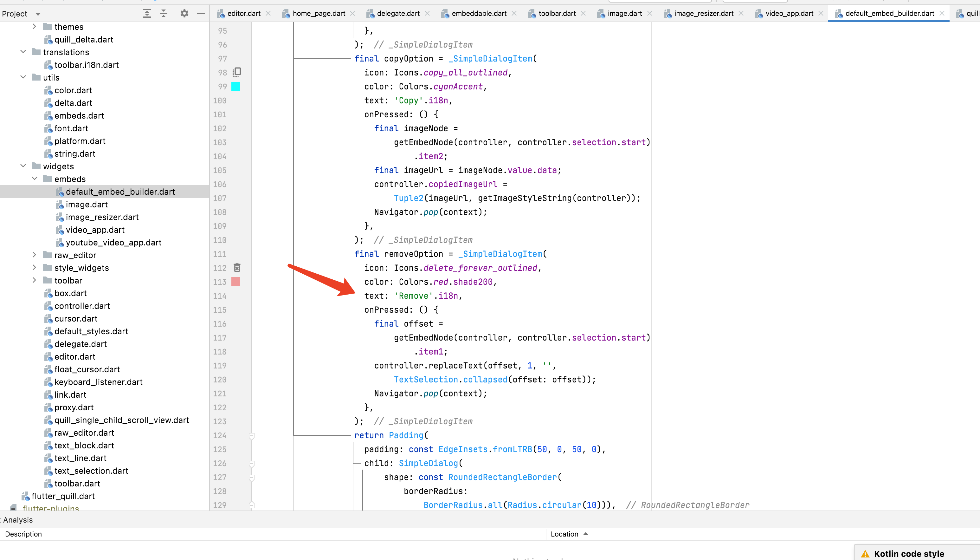
Task: Expand the raw_editor folder
Action: 34,255
